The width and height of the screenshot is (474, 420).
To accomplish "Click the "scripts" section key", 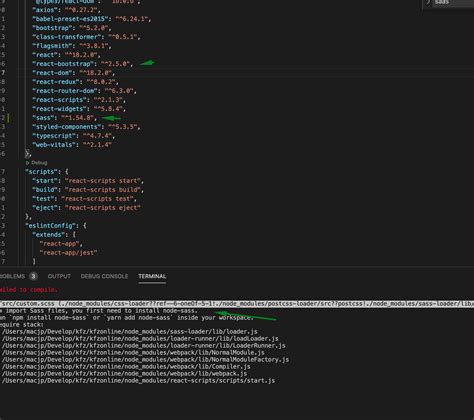I will coord(41,172).
